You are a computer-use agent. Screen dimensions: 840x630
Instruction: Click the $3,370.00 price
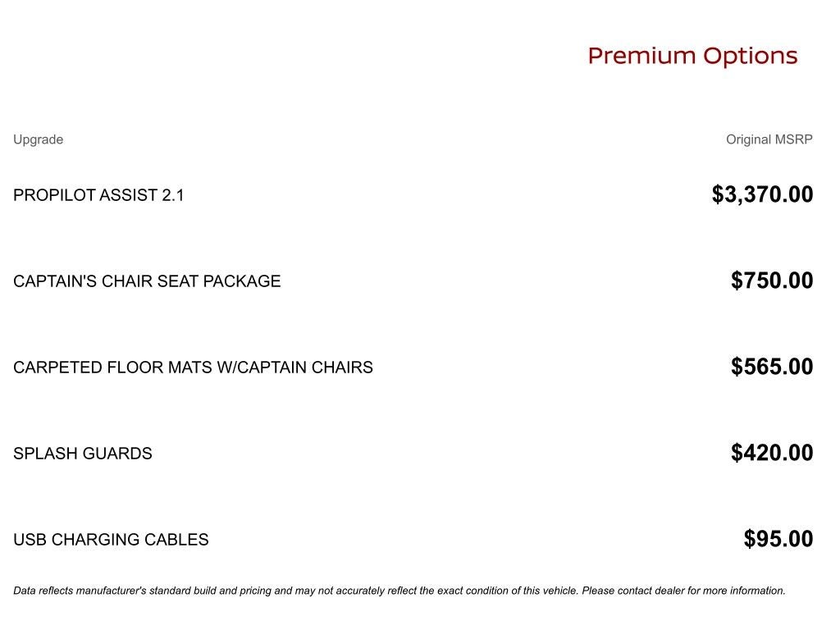(x=762, y=194)
